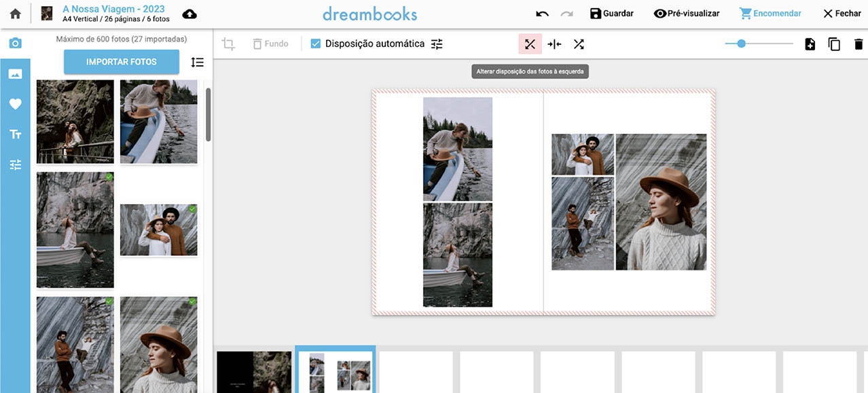Adjust the zoom slider handle
The image size is (868, 393).
pos(741,44)
